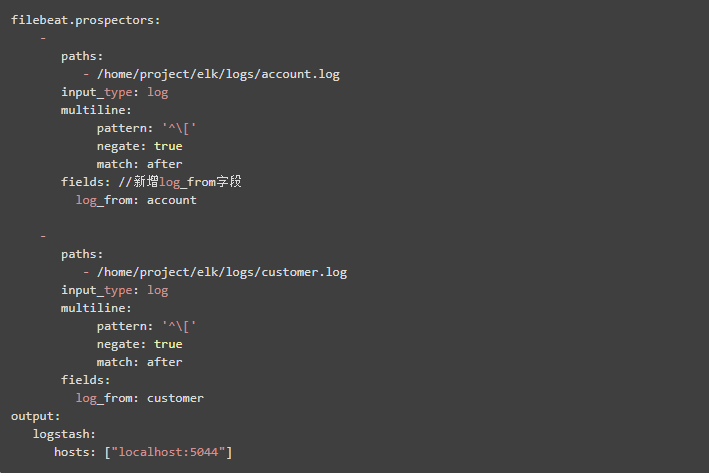This screenshot has width=709, height=475.
Task: Click the second negate true value
Action: [168, 344]
